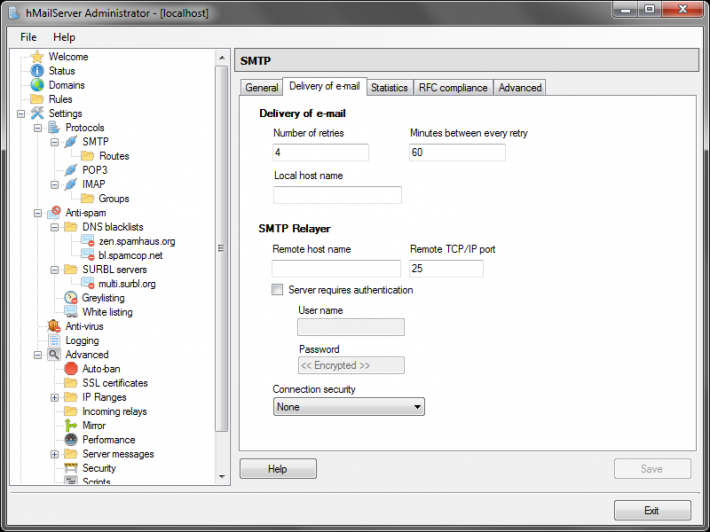Click the Anti-spam envelope icon
This screenshot has height=532, width=710.
[x=54, y=212]
